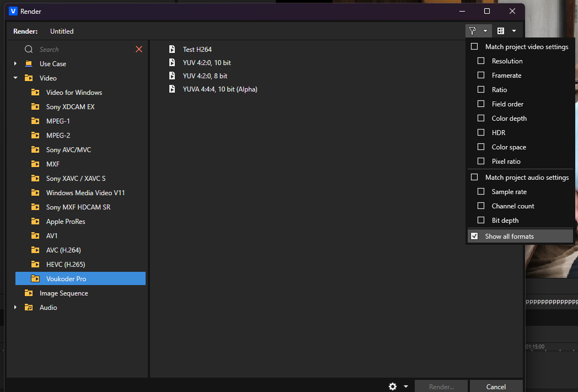Click the Sony XAVC / XAVC S folder icon

point(35,178)
